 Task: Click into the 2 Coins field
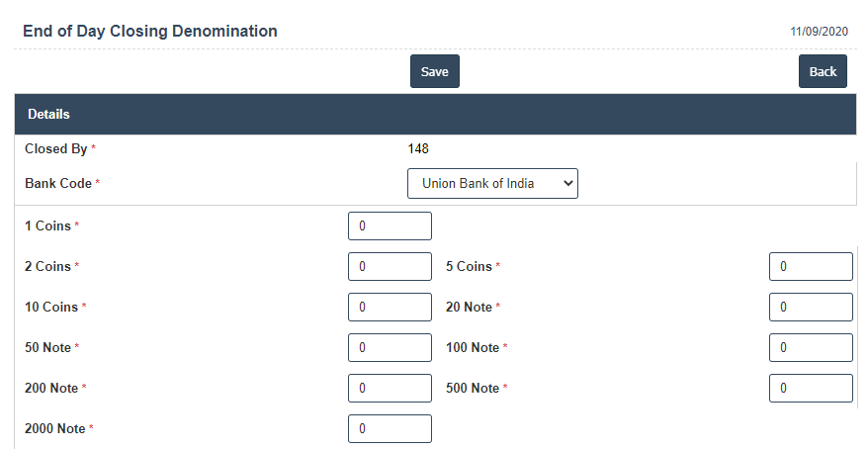coord(390,266)
